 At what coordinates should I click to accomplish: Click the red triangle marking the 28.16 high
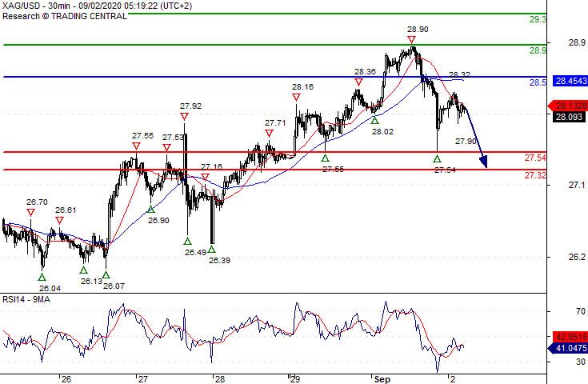point(296,98)
